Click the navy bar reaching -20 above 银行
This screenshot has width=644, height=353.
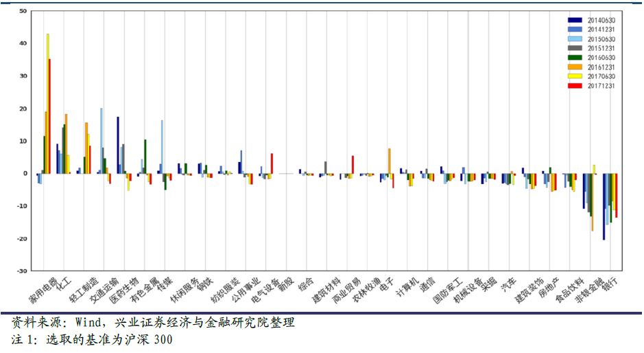[604, 207]
